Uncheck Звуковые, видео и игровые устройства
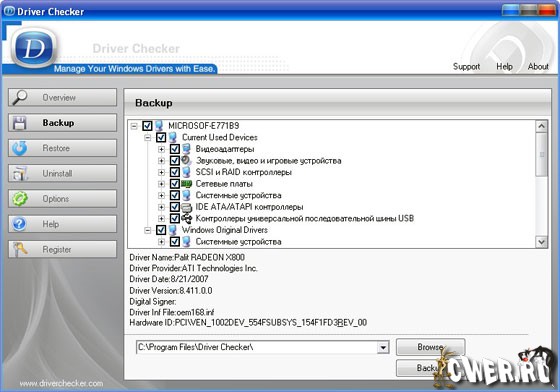This screenshot has height=392, width=560. (175, 160)
